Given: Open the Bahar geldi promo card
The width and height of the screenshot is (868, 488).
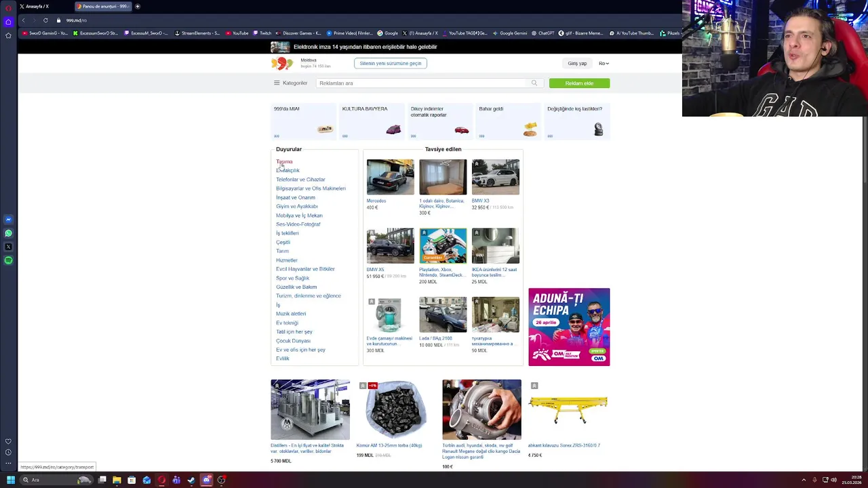Looking at the screenshot, I should 509,121.
